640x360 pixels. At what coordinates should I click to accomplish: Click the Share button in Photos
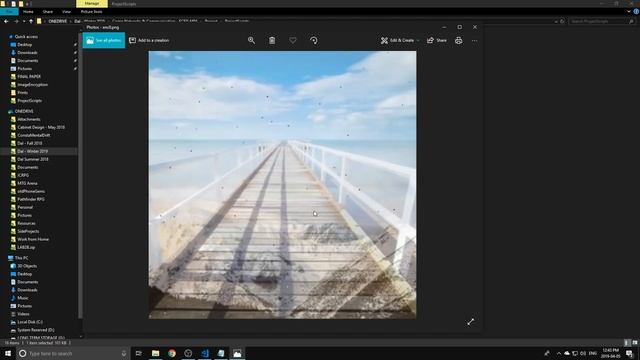tap(437, 40)
